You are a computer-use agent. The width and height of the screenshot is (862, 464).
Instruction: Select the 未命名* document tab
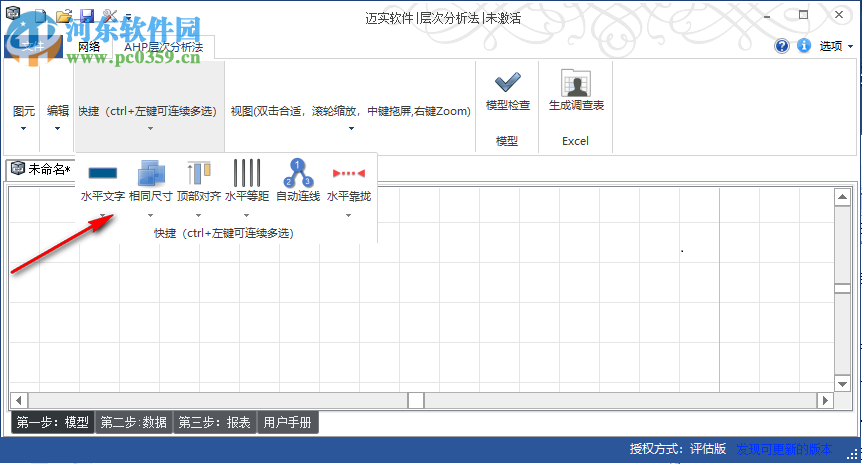click(41, 169)
